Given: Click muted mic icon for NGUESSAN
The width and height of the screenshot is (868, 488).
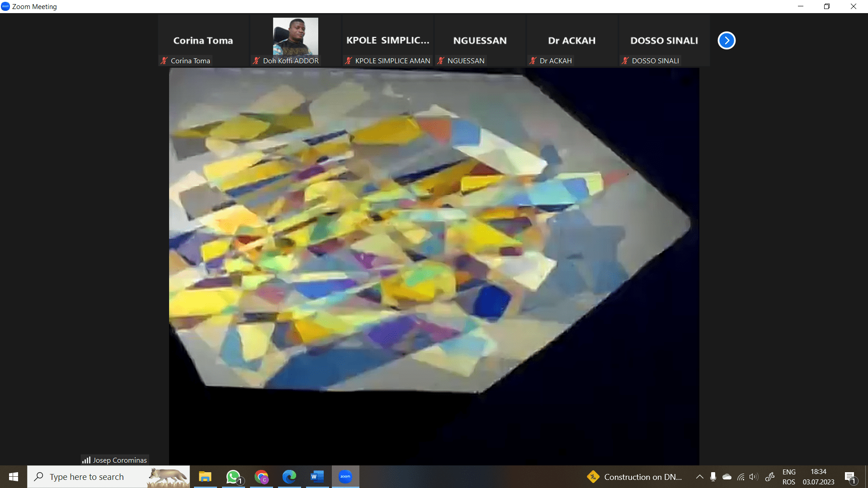Looking at the screenshot, I should coord(441,61).
